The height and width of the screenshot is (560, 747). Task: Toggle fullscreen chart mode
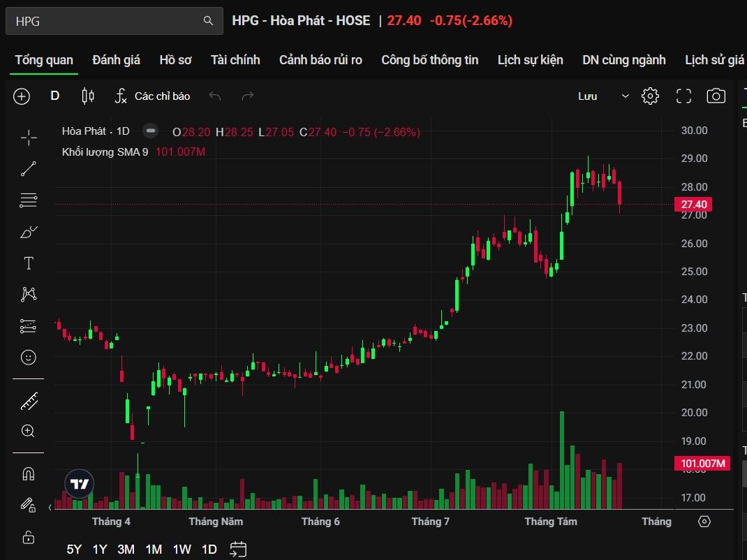click(x=683, y=96)
